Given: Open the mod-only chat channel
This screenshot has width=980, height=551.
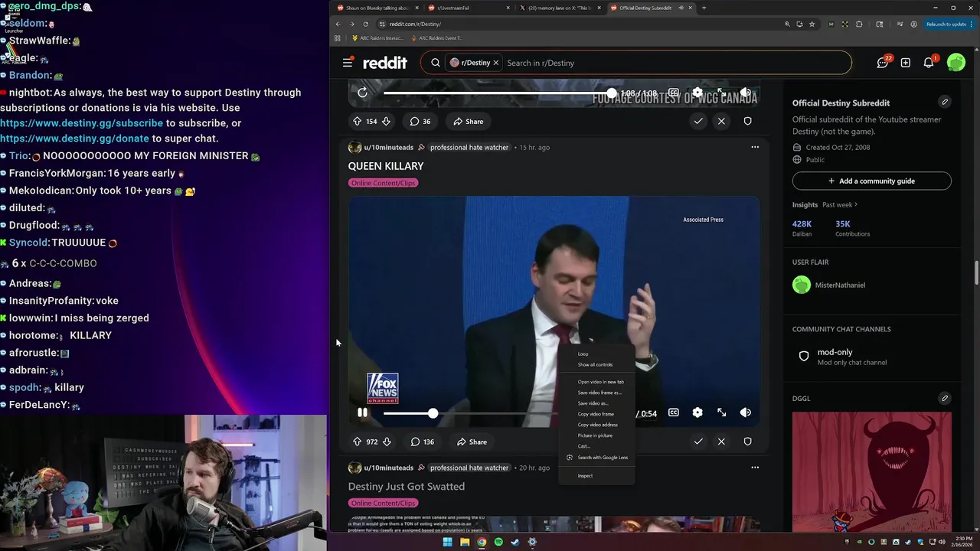Looking at the screenshot, I should pos(871,357).
